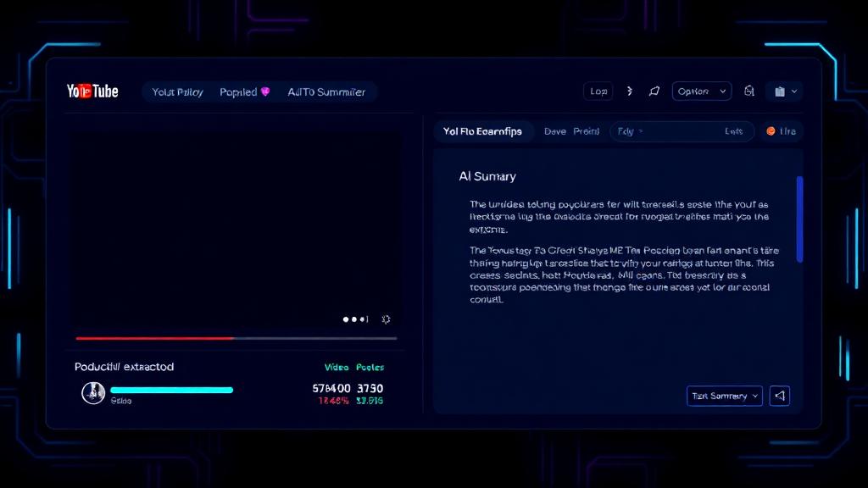The image size is (868, 488).
Task: Seek on the red video progress bar
Action: (x=236, y=338)
